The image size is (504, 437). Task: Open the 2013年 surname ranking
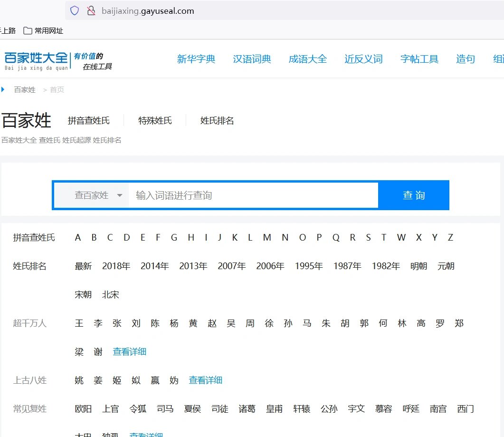(x=193, y=266)
